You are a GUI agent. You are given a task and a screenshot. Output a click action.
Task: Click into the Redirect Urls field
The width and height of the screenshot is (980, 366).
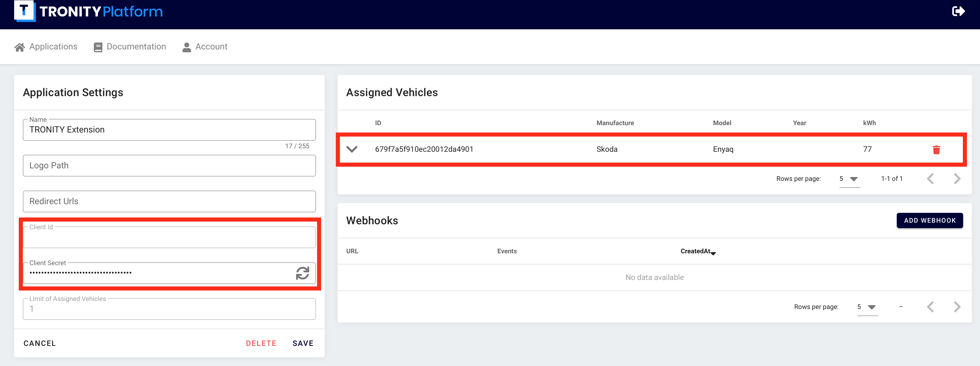click(x=169, y=201)
